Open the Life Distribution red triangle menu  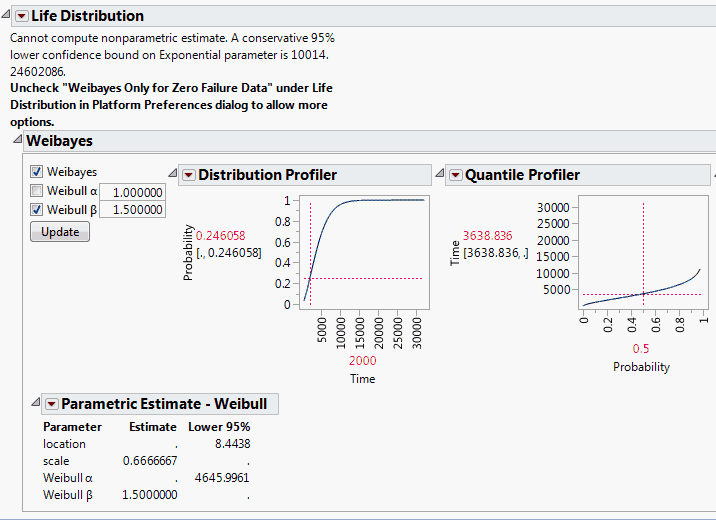point(21,16)
